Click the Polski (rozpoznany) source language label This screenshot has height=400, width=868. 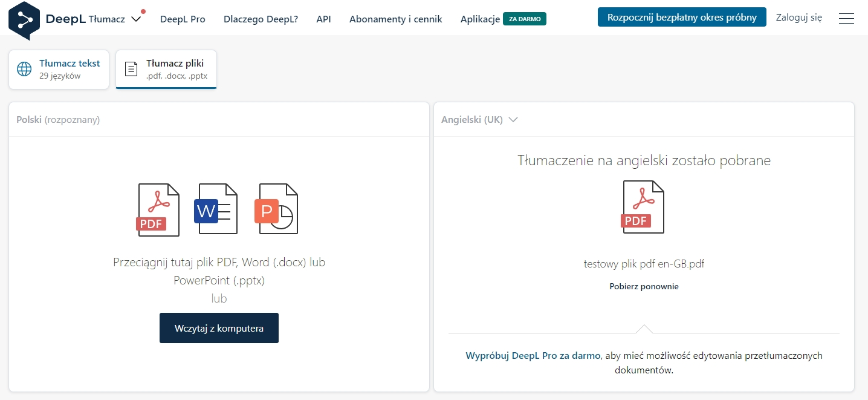pos(58,120)
